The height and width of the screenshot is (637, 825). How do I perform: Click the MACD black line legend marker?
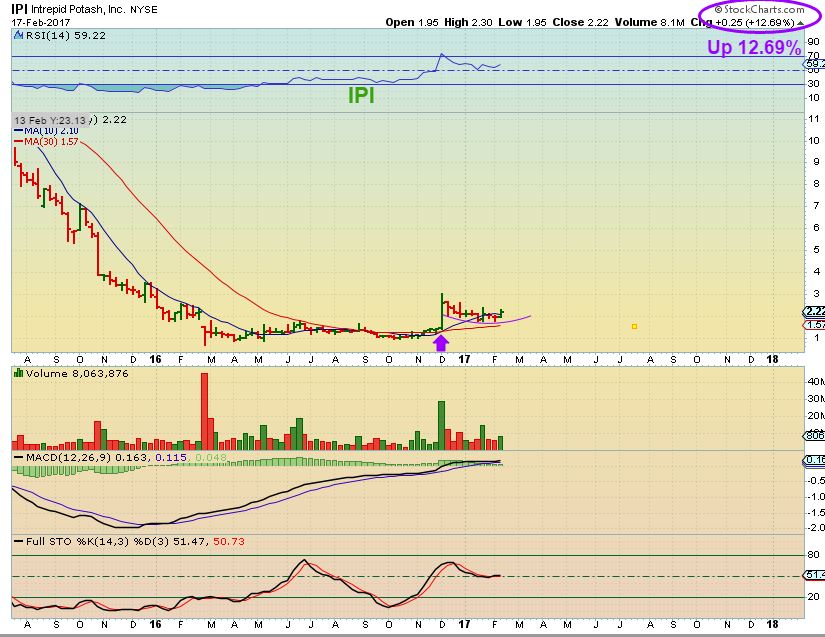click(19, 457)
